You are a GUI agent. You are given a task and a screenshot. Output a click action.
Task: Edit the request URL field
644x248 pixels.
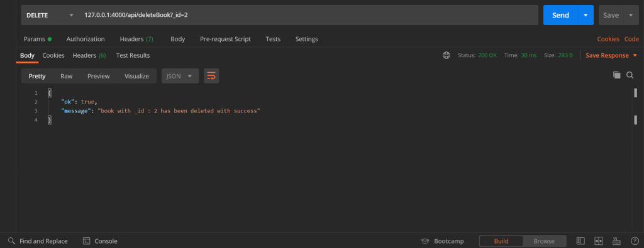(x=308, y=15)
